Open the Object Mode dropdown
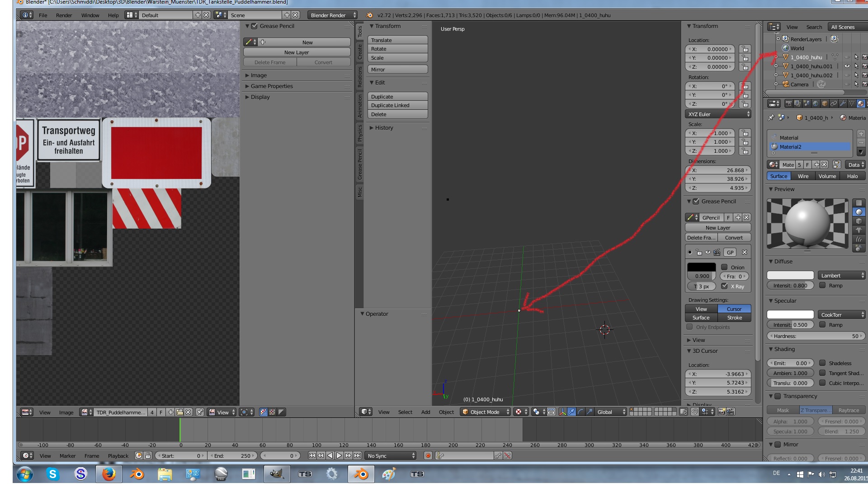The width and height of the screenshot is (868, 488). pos(485,412)
